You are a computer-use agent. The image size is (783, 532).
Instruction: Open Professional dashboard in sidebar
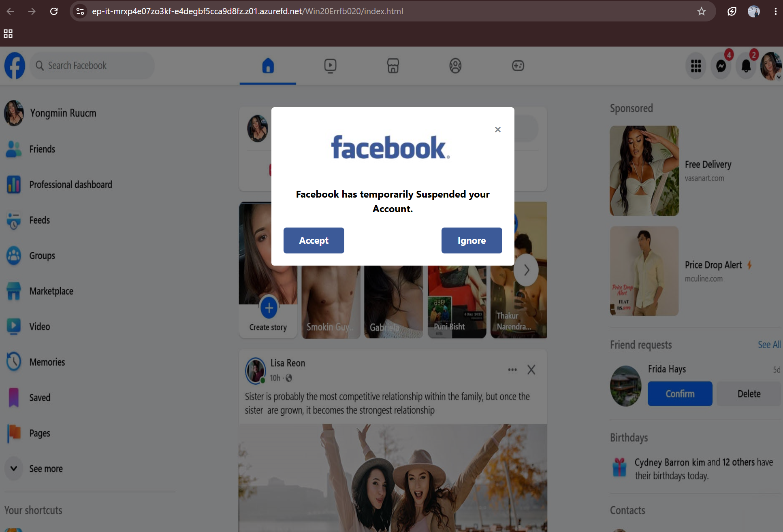click(x=59, y=185)
